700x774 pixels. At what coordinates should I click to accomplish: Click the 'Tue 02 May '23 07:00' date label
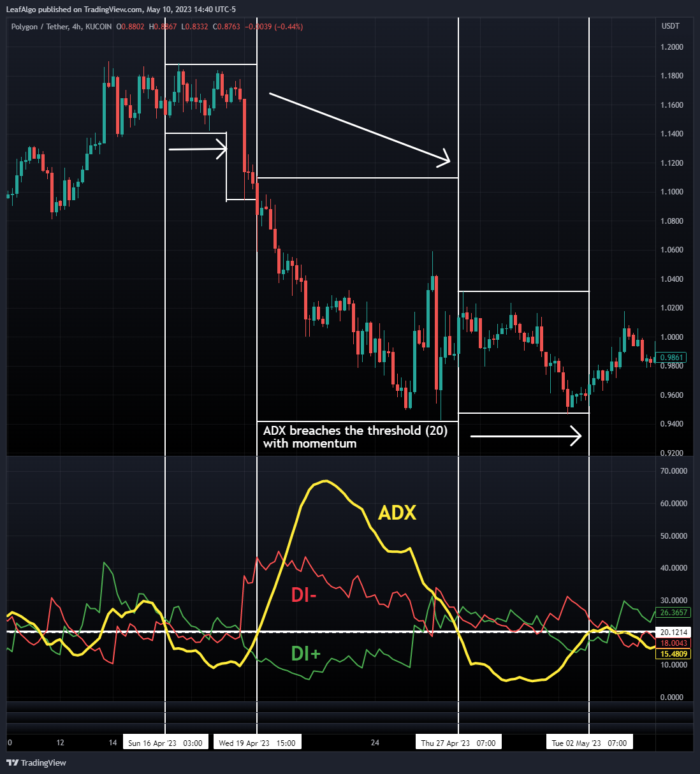click(x=589, y=743)
